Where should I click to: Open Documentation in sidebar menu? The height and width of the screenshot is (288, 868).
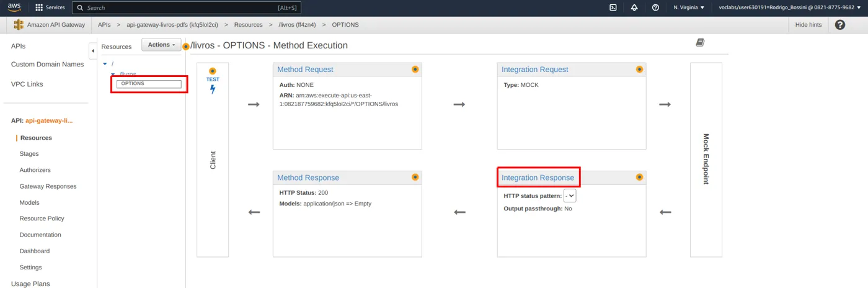coord(40,235)
